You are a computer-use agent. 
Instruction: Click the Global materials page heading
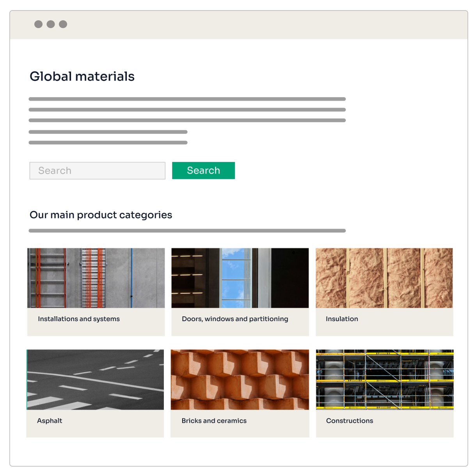click(82, 76)
